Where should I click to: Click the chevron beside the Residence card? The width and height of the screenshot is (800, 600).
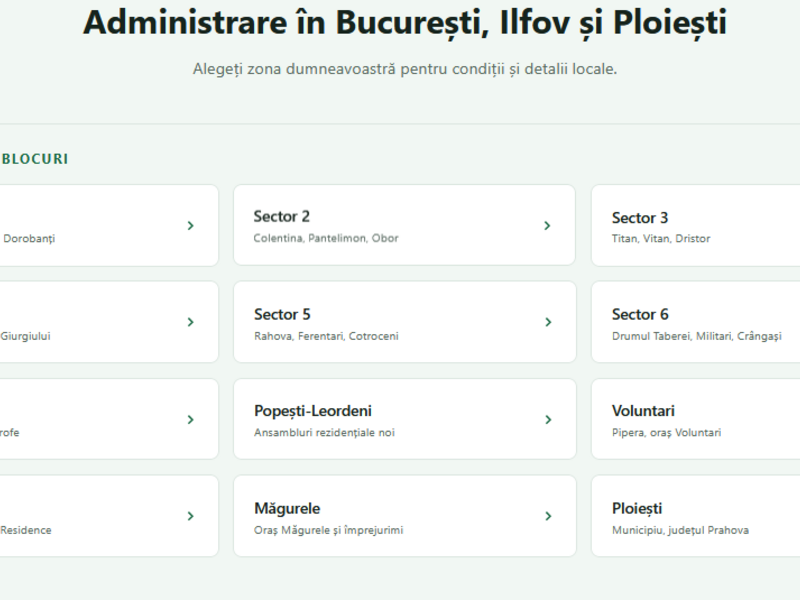pos(191,516)
